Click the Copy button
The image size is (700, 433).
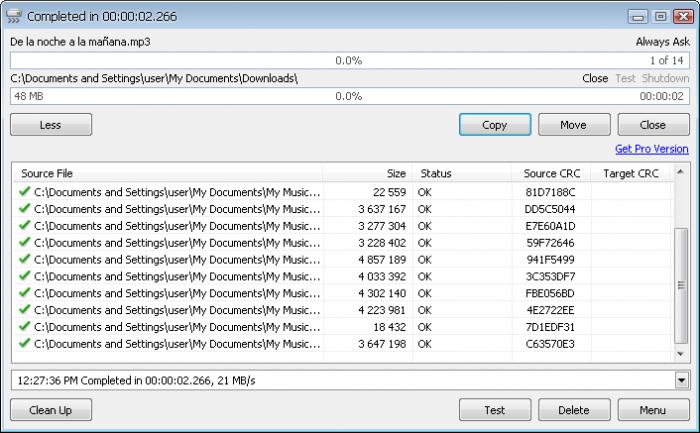[x=495, y=125]
